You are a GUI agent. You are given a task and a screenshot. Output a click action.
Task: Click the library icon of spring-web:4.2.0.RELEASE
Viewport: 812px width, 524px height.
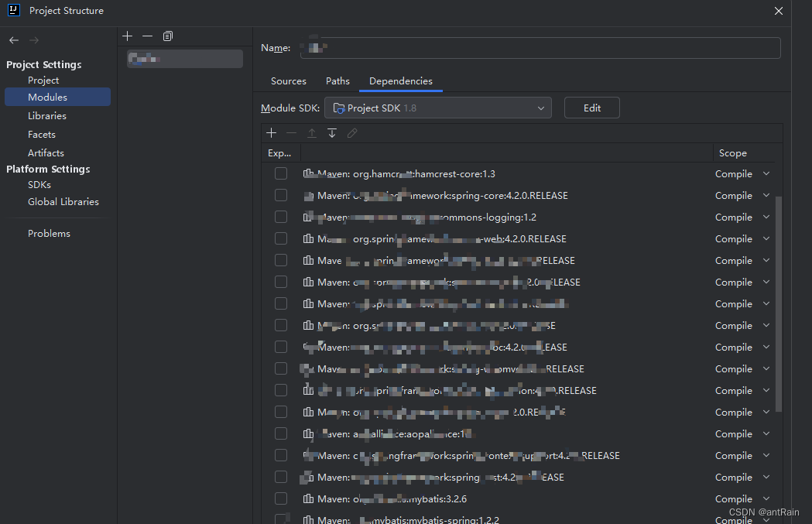(308, 238)
